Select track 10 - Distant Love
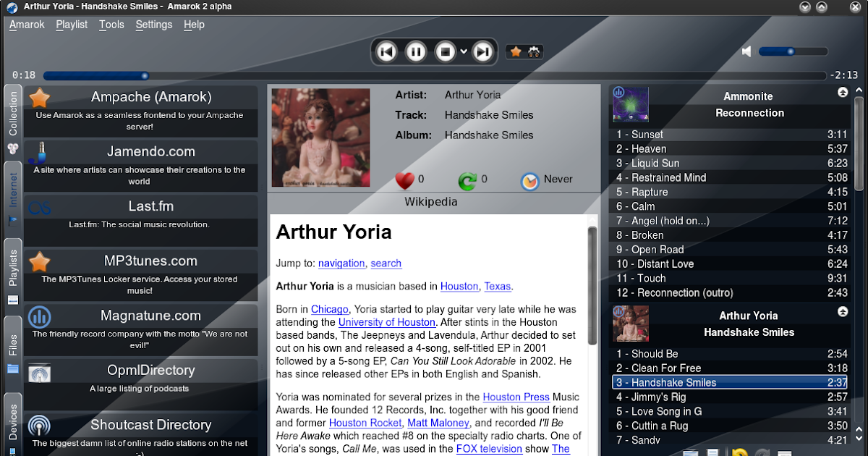 click(x=731, y=264)
